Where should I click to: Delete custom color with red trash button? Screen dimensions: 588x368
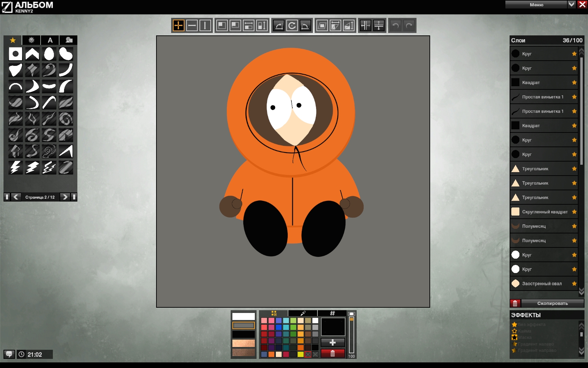(x=332, y=353)
